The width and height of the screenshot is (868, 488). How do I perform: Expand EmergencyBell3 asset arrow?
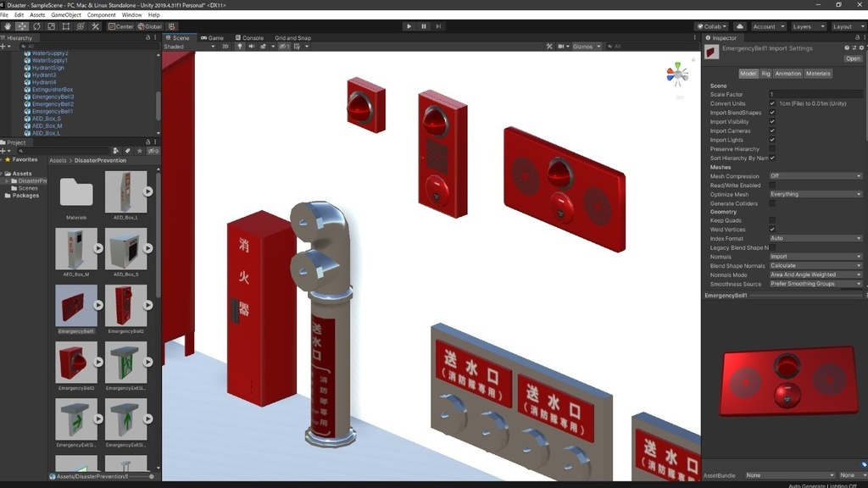point(98,362)
